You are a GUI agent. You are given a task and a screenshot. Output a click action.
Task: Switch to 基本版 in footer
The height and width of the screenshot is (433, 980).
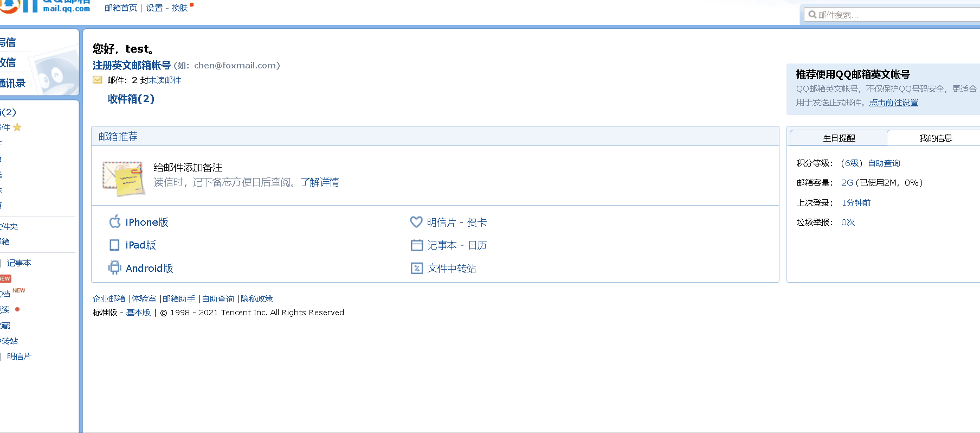click(x=139, y=313)
